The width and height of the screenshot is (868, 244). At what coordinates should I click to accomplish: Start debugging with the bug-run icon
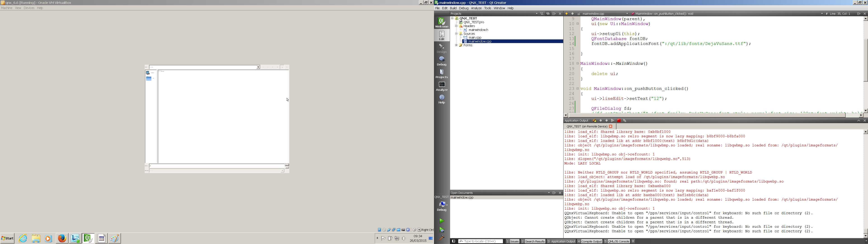coord(441,230)
